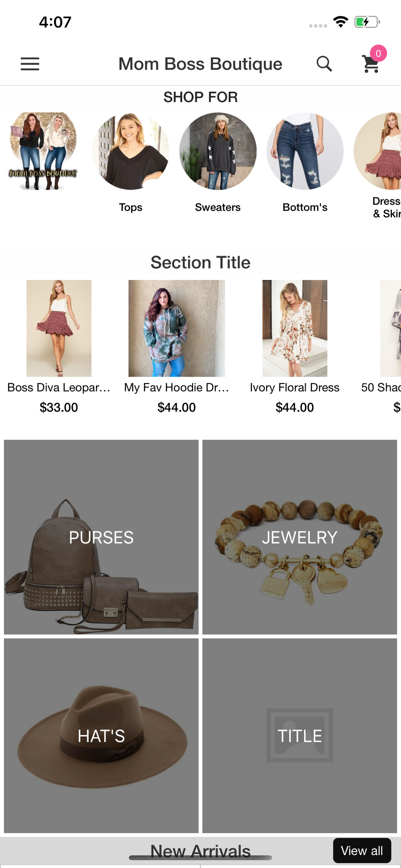This screenshot has width=401, height=868.
Task: Open the Bottom's jeans category circle
Action: [x=305, y=151]
